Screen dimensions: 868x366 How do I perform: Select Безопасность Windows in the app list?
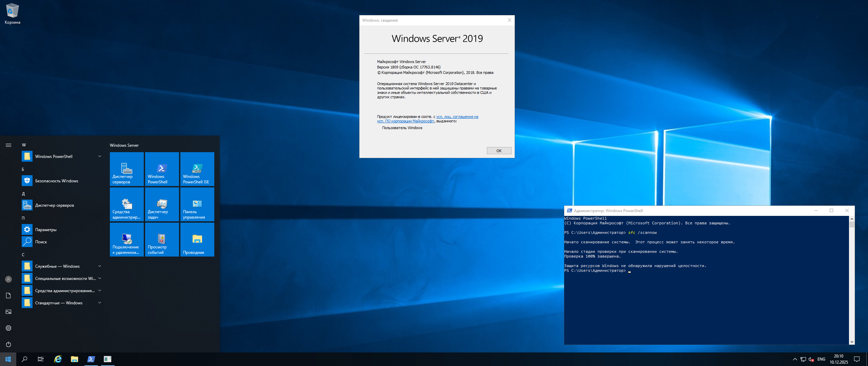57,181
